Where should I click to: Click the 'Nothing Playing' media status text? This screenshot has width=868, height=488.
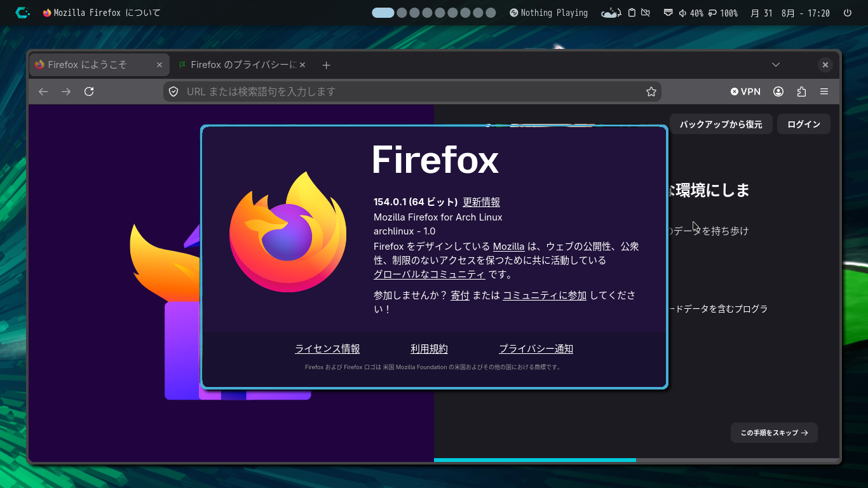(x=554, y=13)
